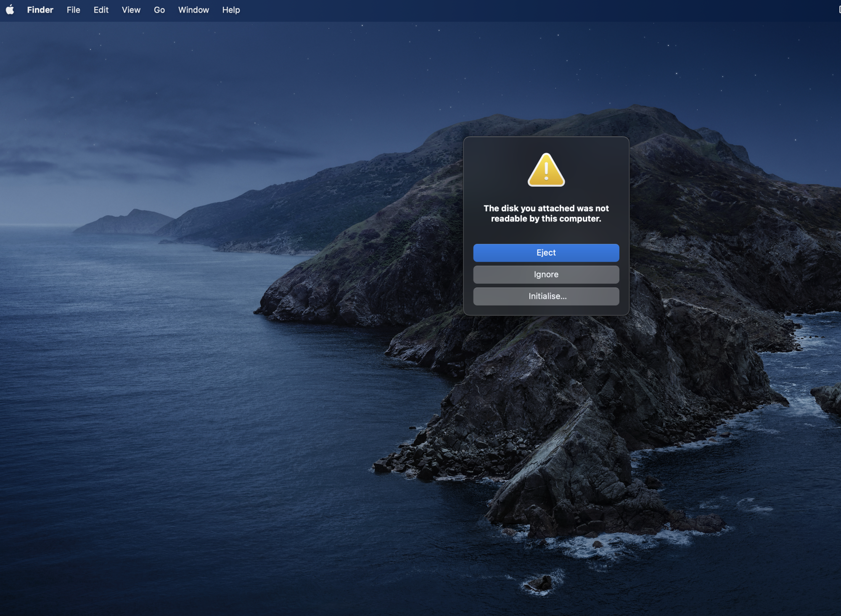841x616 pixels.
Task: Open the Finder application menu
Action: [40, 10]
